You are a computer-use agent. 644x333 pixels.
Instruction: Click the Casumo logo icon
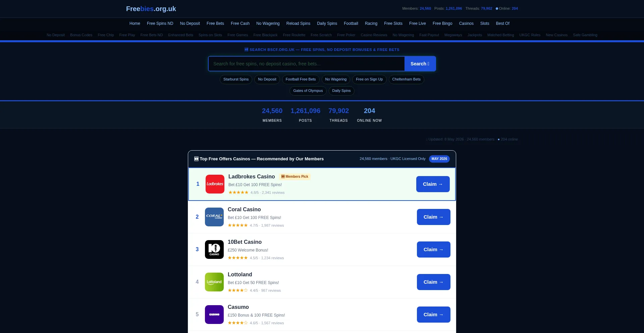click(214, 315)
